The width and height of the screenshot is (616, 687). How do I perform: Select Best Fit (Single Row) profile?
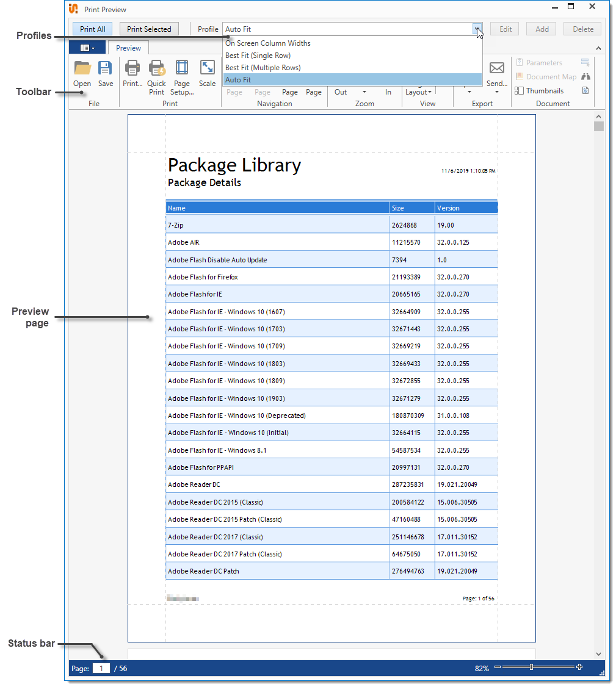tap(258, 56)
